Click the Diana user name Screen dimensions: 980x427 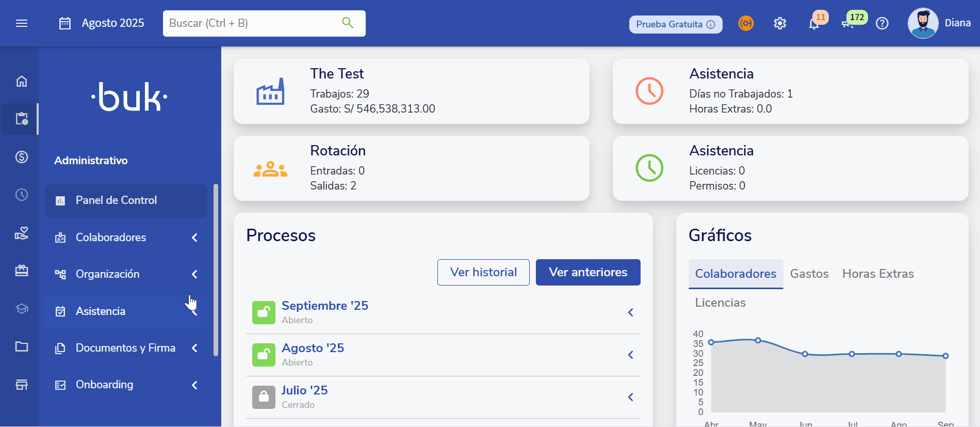coord(957,23)
